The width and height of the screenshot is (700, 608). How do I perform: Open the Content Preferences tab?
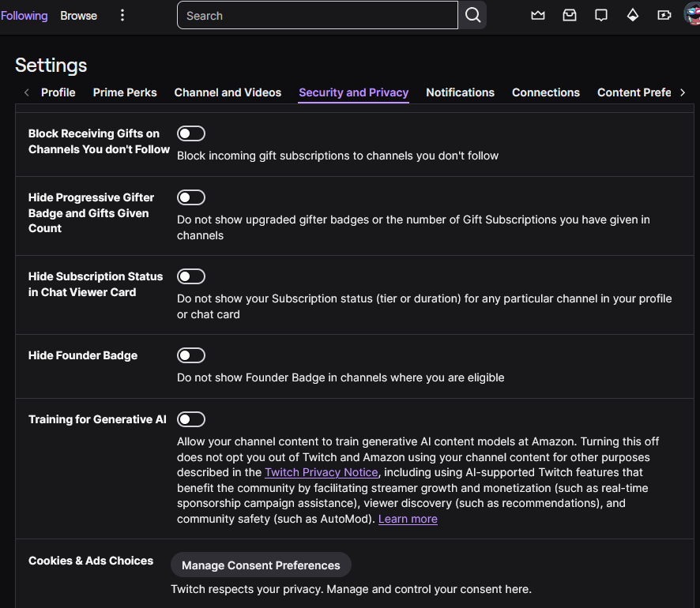(634, 92)
